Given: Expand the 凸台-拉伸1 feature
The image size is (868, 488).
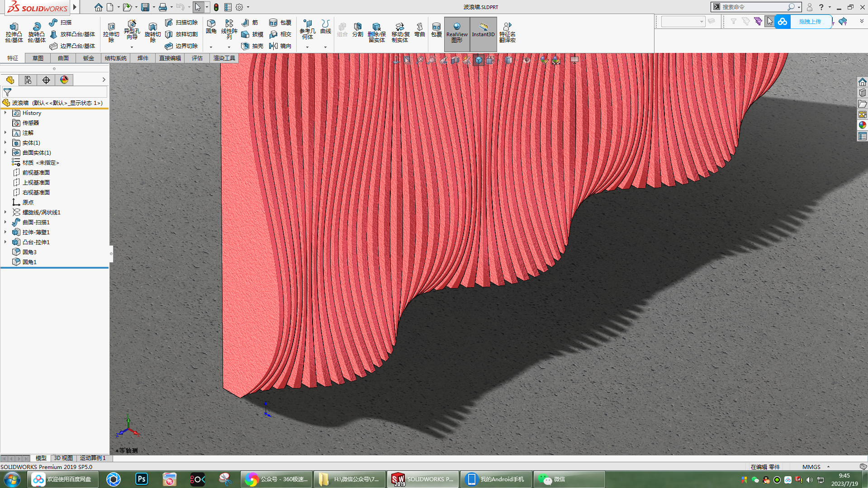Looking at the screenshot, I should [5, 242].
